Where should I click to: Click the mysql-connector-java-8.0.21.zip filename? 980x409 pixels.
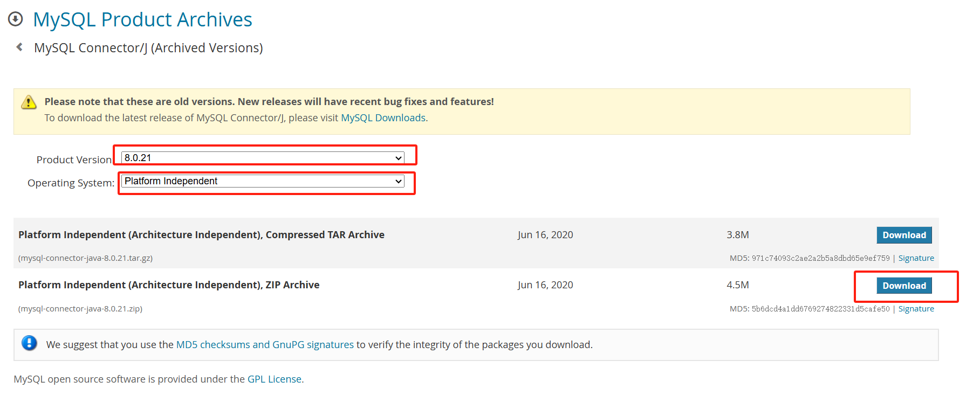(80, 309)
